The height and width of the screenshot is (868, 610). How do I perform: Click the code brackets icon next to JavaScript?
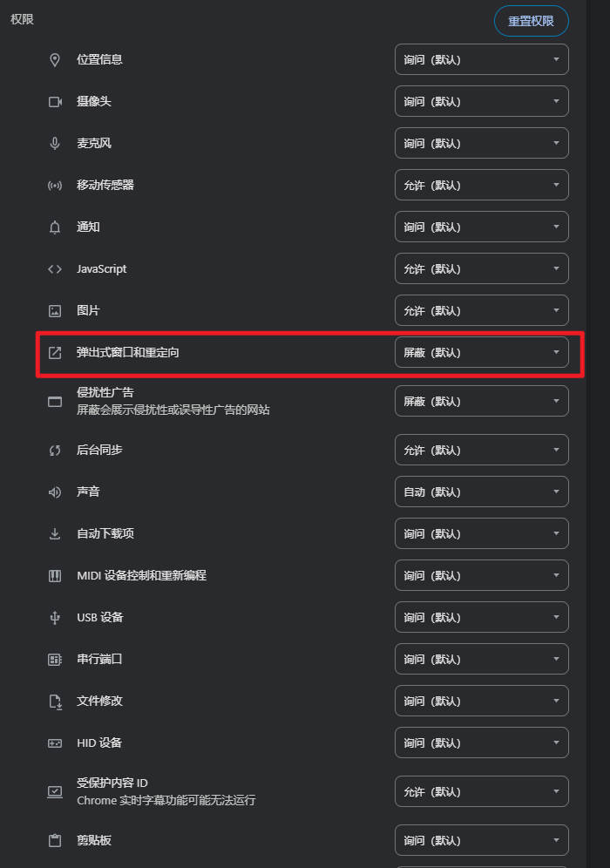point(54,268)
